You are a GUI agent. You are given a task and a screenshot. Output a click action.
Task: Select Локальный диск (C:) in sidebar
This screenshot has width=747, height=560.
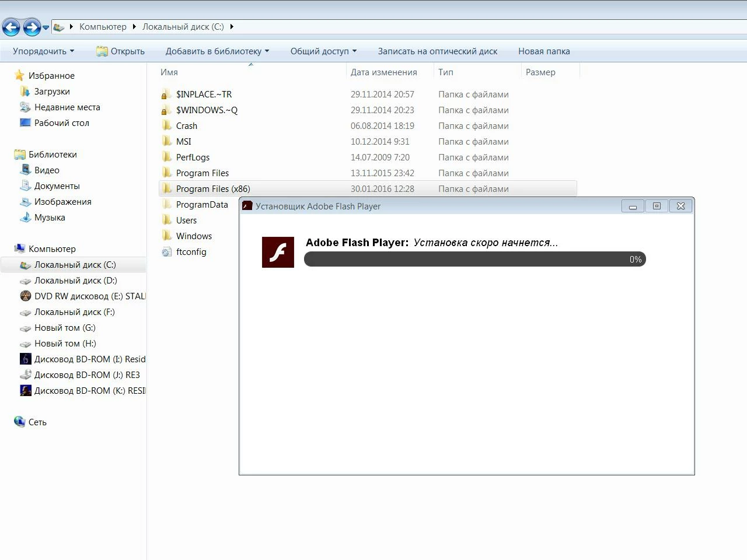tap(74, 265)
